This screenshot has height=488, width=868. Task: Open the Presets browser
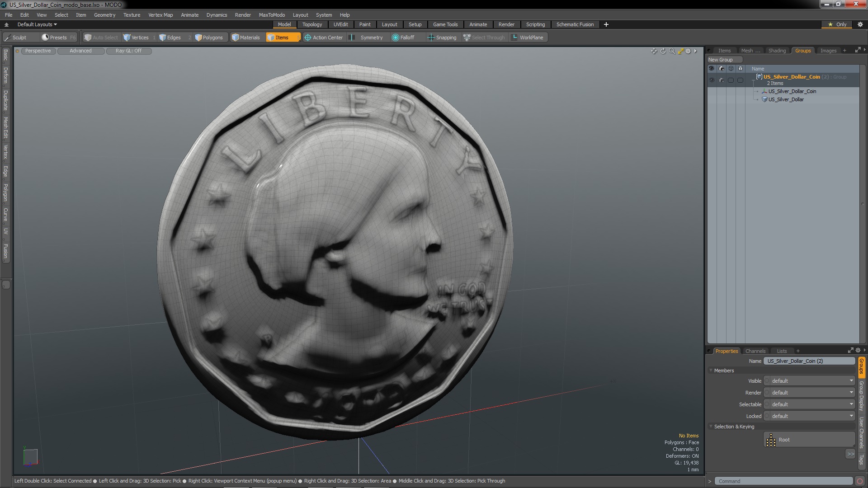[x=58, y=38]
